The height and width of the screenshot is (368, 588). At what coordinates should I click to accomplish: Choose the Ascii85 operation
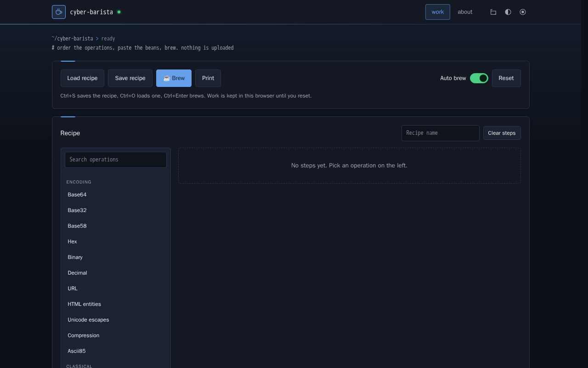116,351
